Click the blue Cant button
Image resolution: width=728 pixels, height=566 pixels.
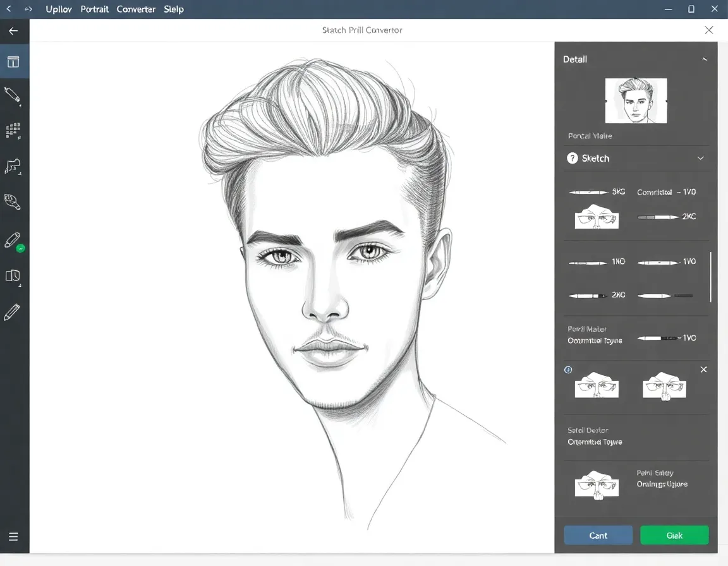pyautogui.click(x=598, y=535)
